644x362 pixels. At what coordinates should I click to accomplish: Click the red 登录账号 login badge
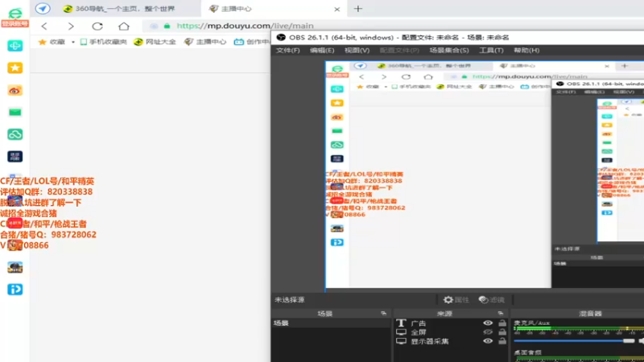[x=14, y=24]
